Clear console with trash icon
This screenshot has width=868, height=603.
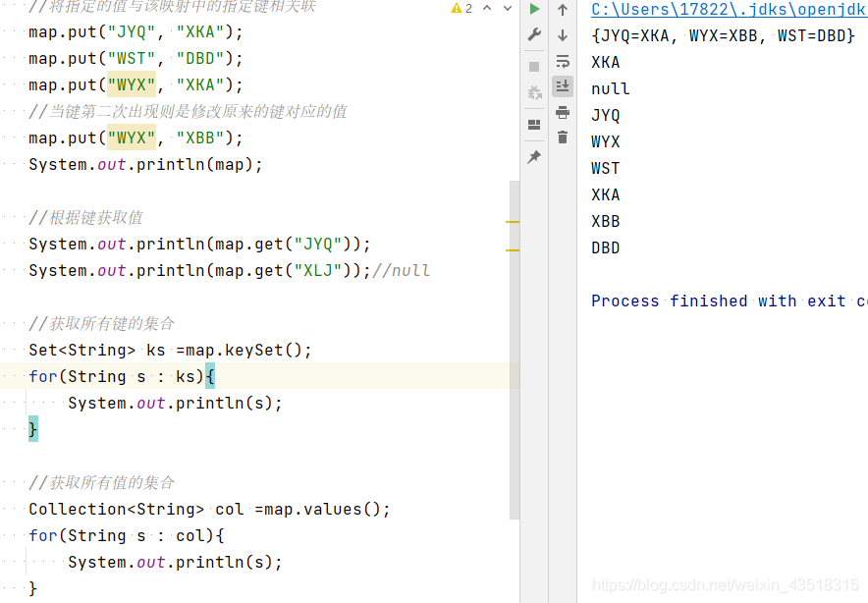563,137
